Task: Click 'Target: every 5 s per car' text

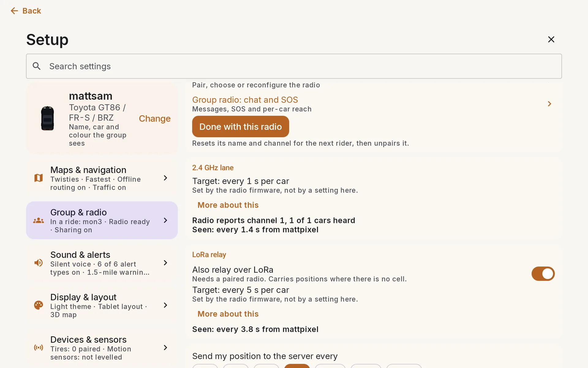Action: click(240, 290)
